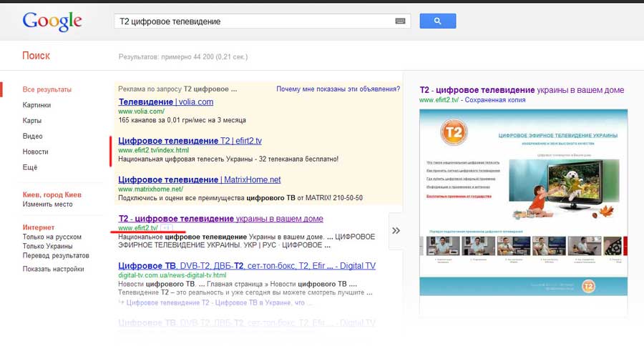This screenshot has width=644, height=346.
Task: Click "Почему мне показаны эти объявления?" link
Action: point(338,89)
